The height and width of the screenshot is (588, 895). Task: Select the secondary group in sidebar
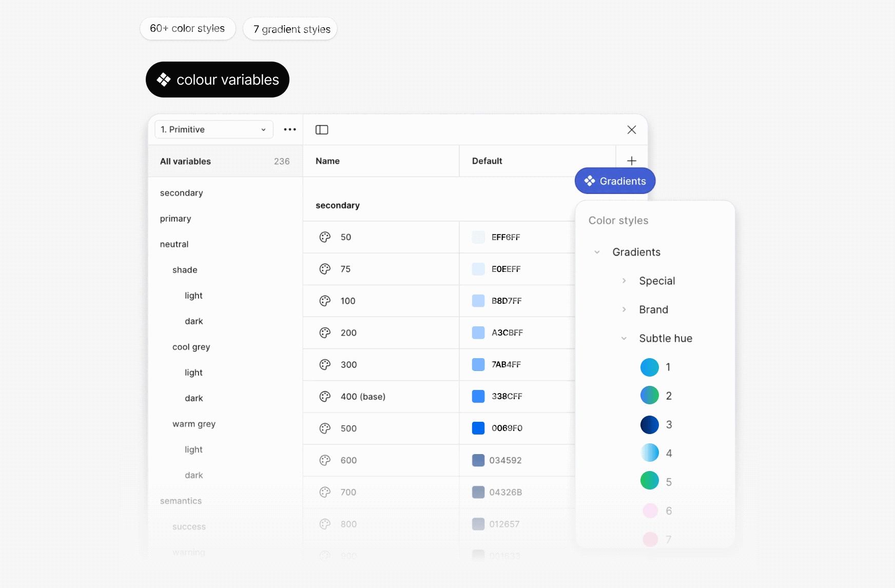click(x=181, y=193)
